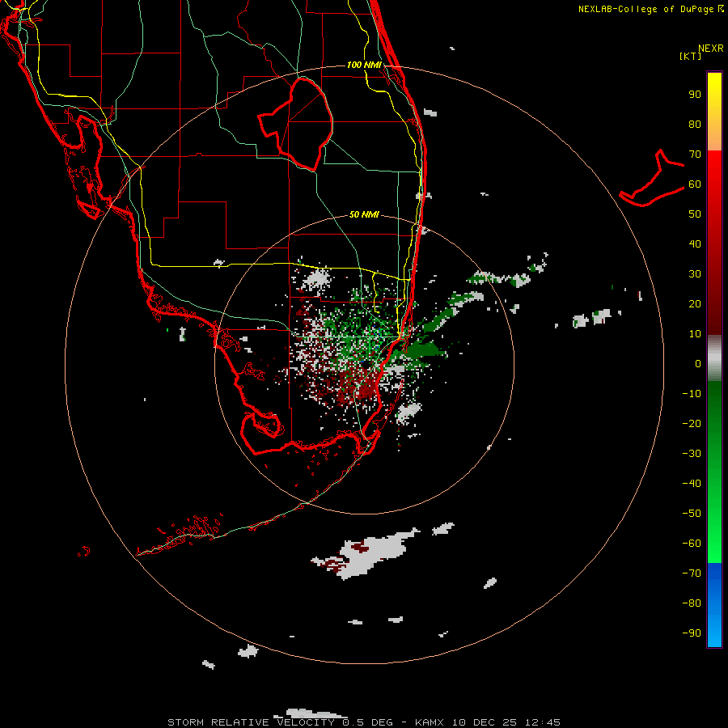Image resolution: width=728 pixels, height=728 pixels.
Task: Click the "-70" value on the velocity scale
Action: [692, 574]
